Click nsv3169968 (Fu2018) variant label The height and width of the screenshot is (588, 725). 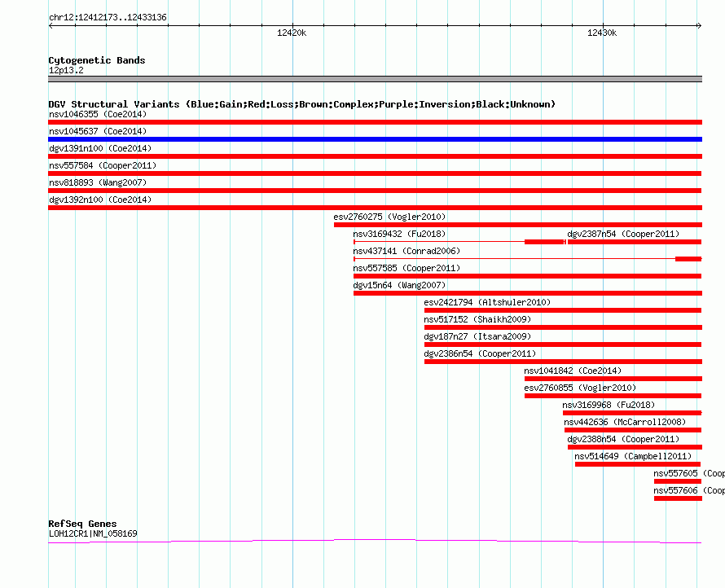coord(609,405)
